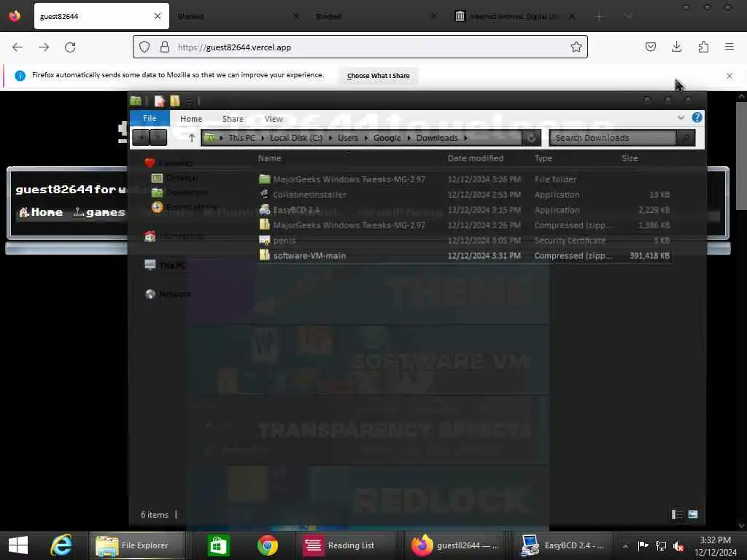Open the tracking protection shield icon
Image resolution: width=747 pixels, height=560 pixels.
click(x=144, y=47)
